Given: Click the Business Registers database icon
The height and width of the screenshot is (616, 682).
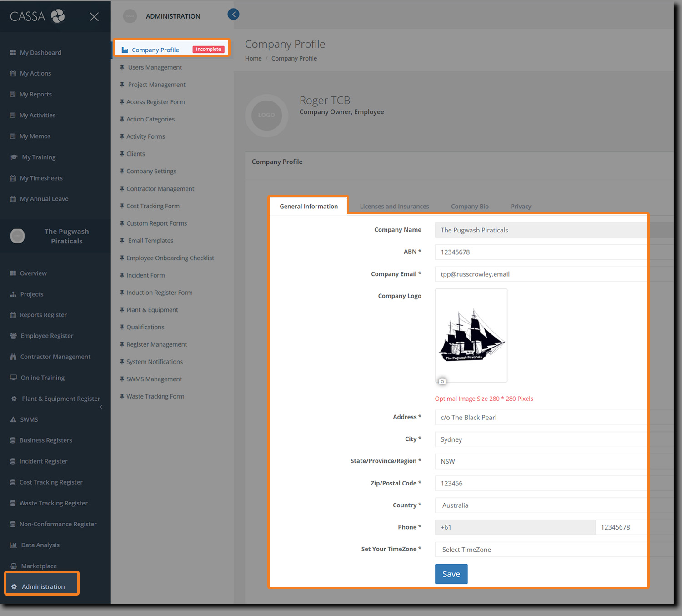Looking at the screenshot, I should pos(13,440).
